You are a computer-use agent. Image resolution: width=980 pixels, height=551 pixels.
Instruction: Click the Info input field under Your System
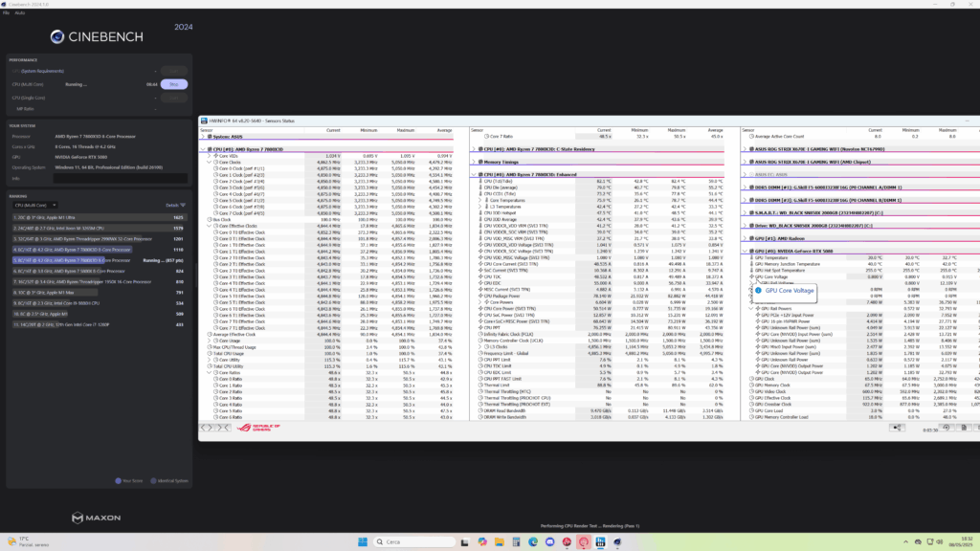[120, 178]
